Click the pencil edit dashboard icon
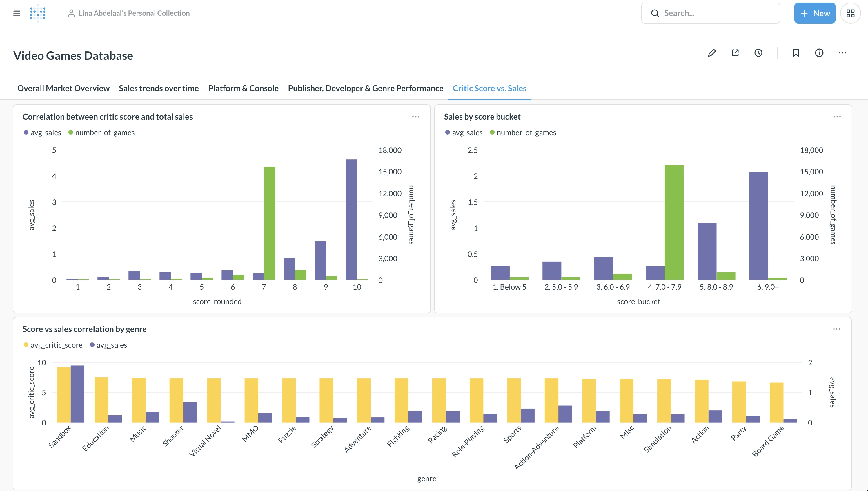868x491 pixels. 712,53
